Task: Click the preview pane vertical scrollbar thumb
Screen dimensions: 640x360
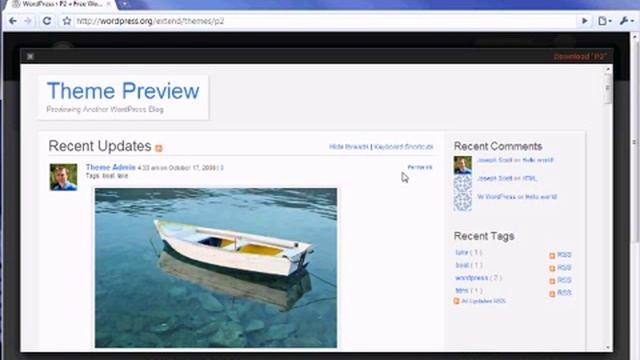Action: coord(608,89)
